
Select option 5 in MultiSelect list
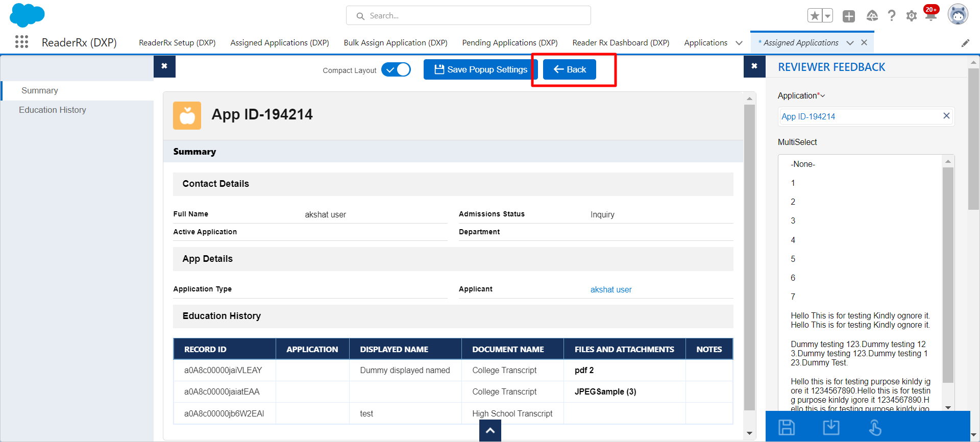[793, 259]
